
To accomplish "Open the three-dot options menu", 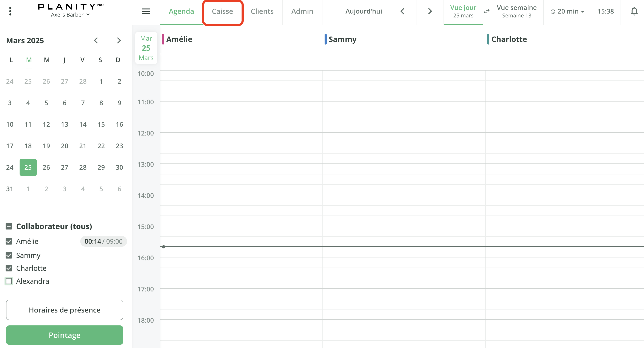I will click(10, 11).
